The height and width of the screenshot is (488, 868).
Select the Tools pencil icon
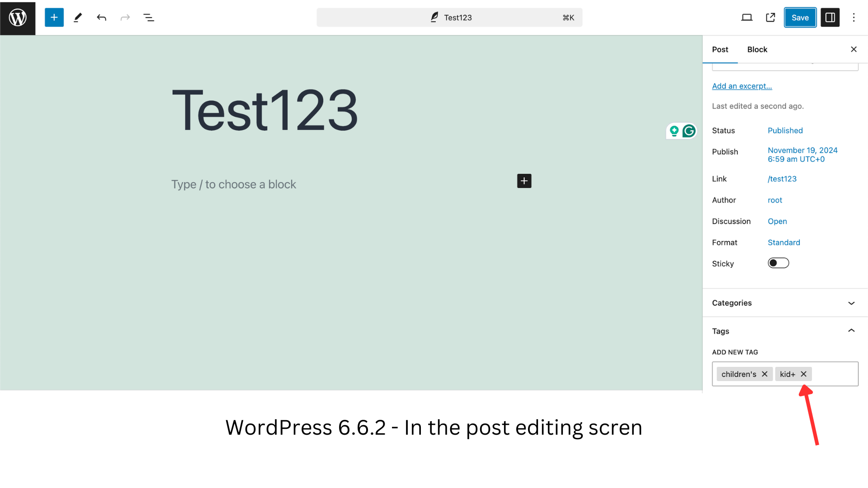click(x=78, y=18)
